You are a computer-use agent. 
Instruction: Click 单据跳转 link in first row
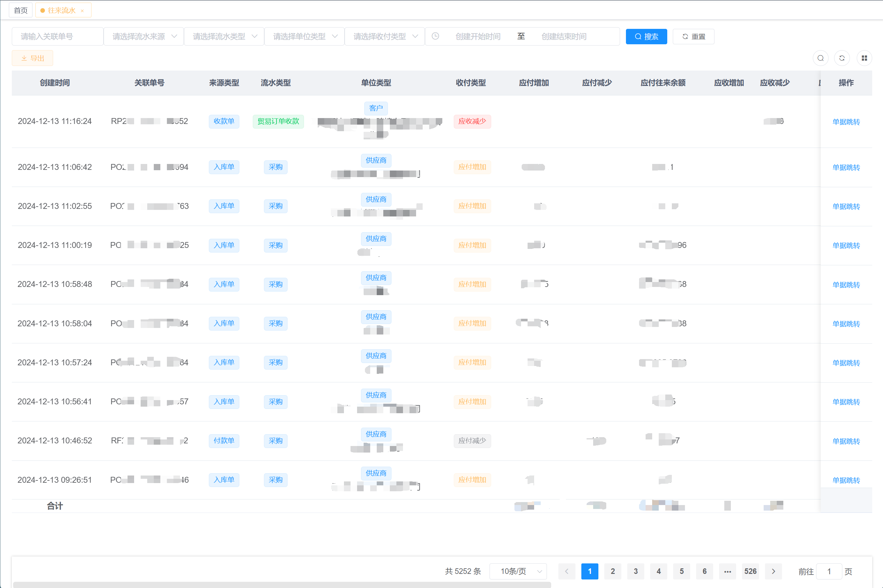tap(846, 121)
